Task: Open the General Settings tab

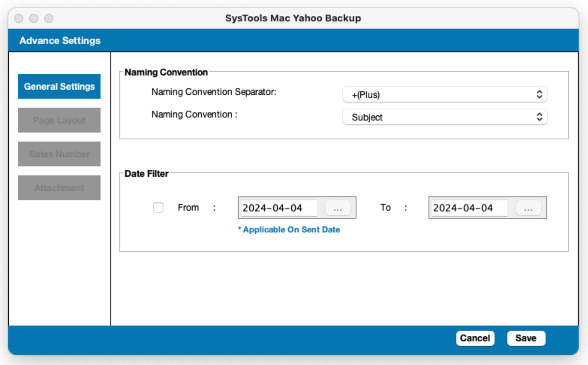Action: click(x=59, y=86)
